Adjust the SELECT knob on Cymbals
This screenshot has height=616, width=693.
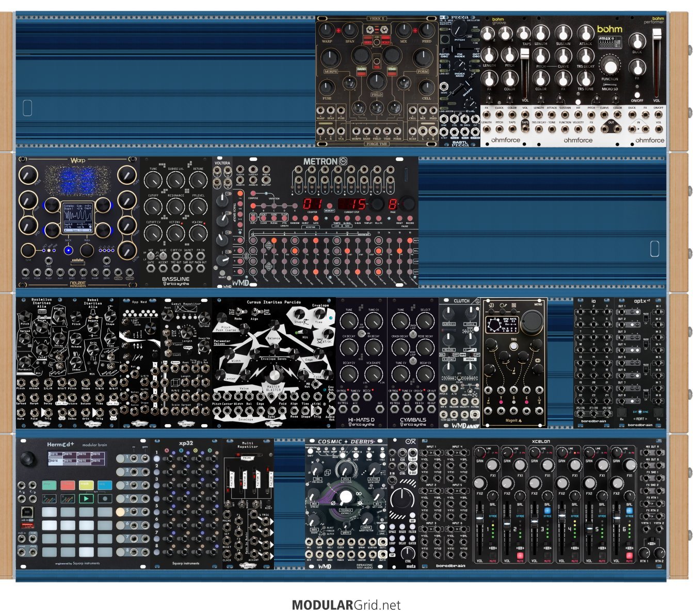tap(426, 321)
